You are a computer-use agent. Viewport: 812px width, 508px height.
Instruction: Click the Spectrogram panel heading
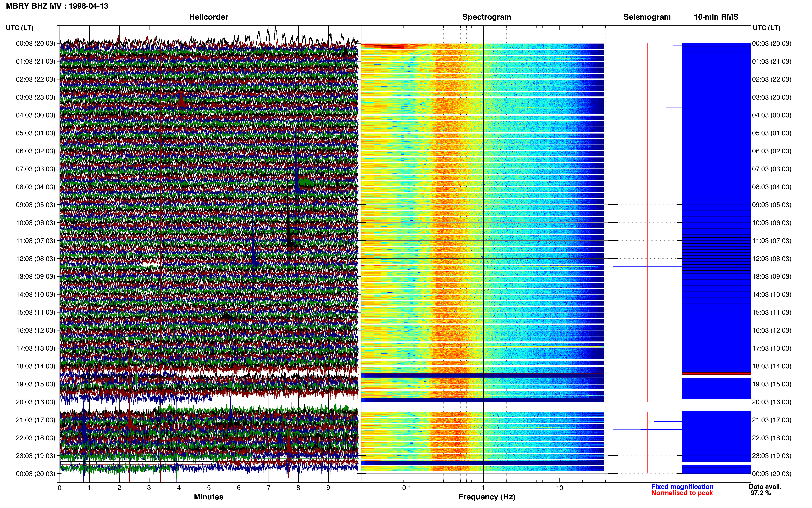(x=487, y=17)
